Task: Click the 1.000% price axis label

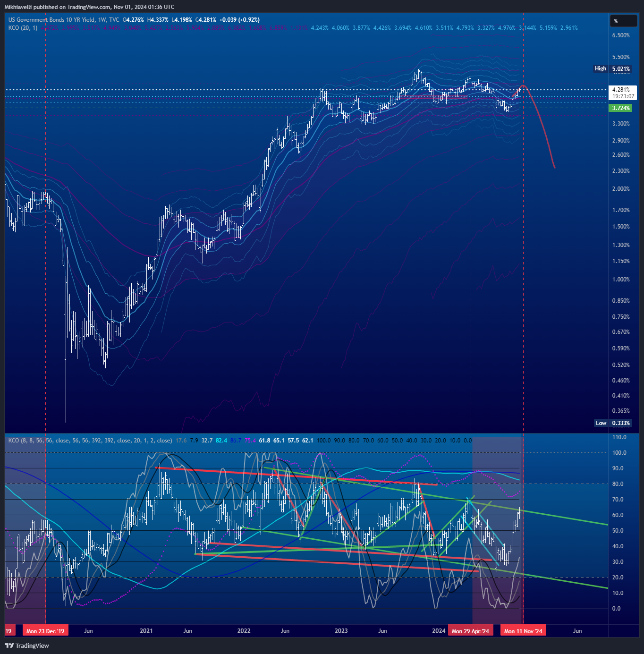Action: point(621,280)
